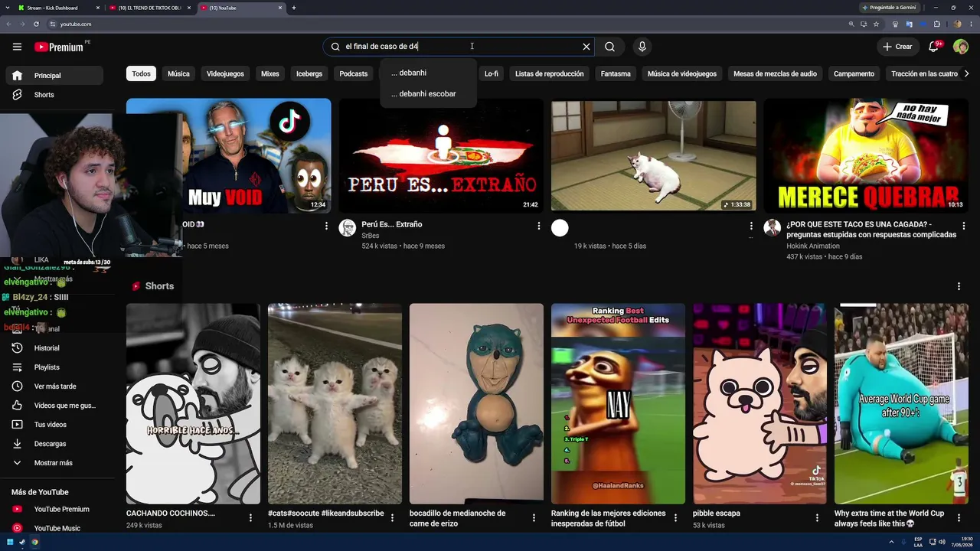Open account avatar menu
980x551 pixels.
[961, 47]
